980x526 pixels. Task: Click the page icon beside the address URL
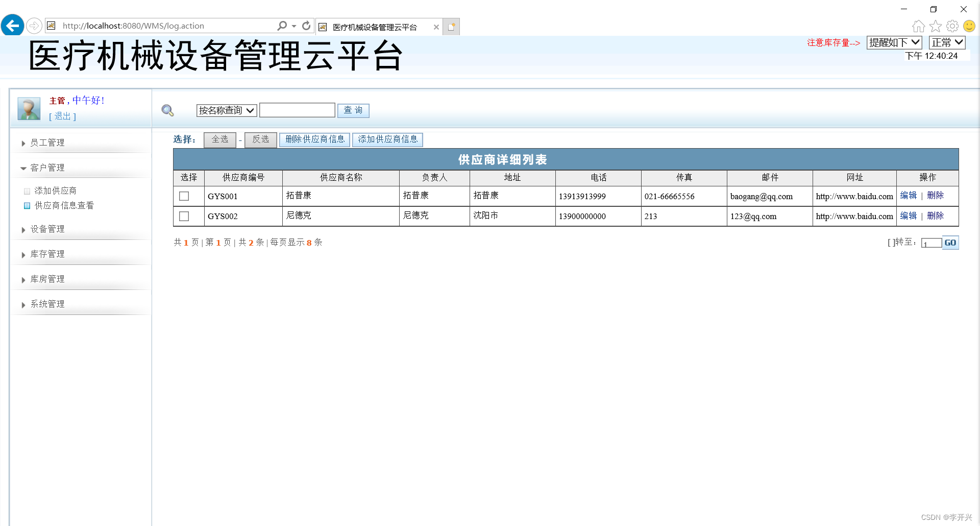pyautogui.click(x=51, y=26)
